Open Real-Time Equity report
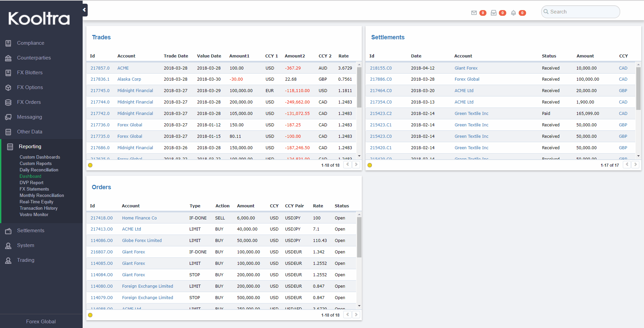The image size is (644, 328). tap(36, 202)
